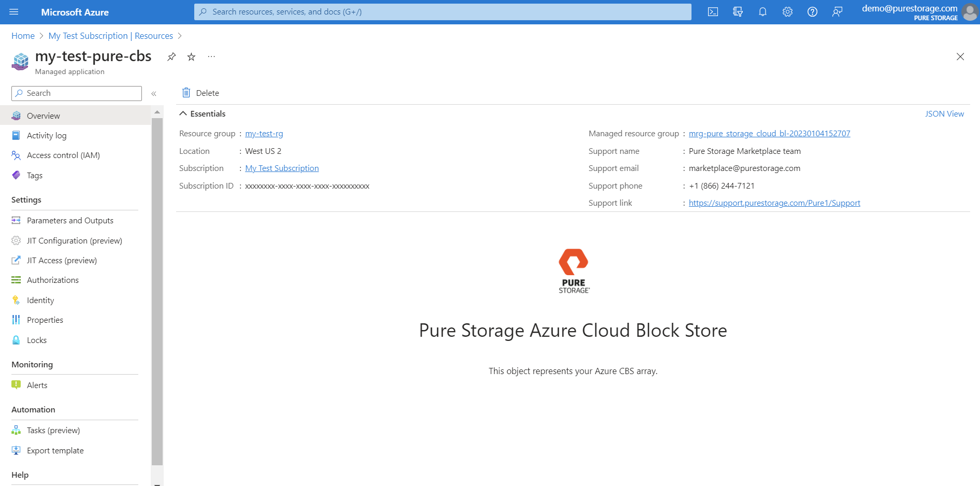This screenshot has height=486, width=980.
Task: Open the help question mark icon
Action: tap(812, 12)
